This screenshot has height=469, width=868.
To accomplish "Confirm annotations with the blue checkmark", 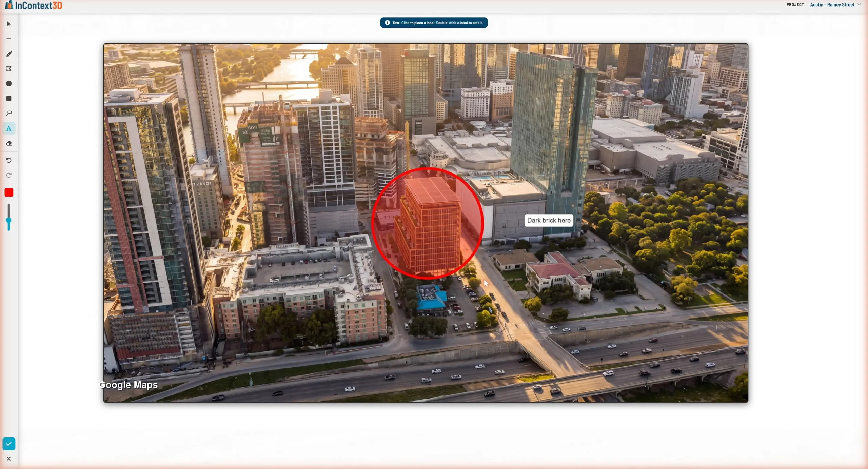I will click(x=9, y=444).
